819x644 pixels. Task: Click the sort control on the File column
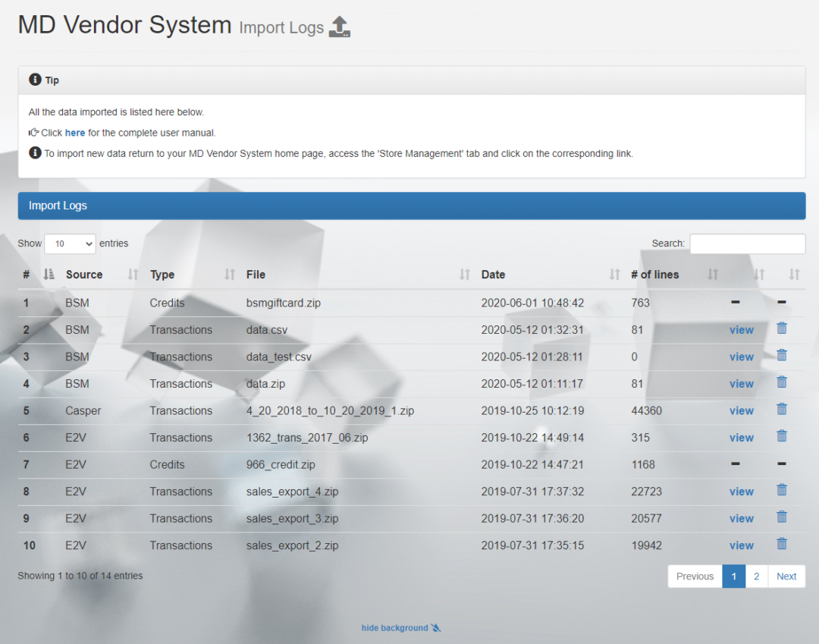[x=463, y=274]
